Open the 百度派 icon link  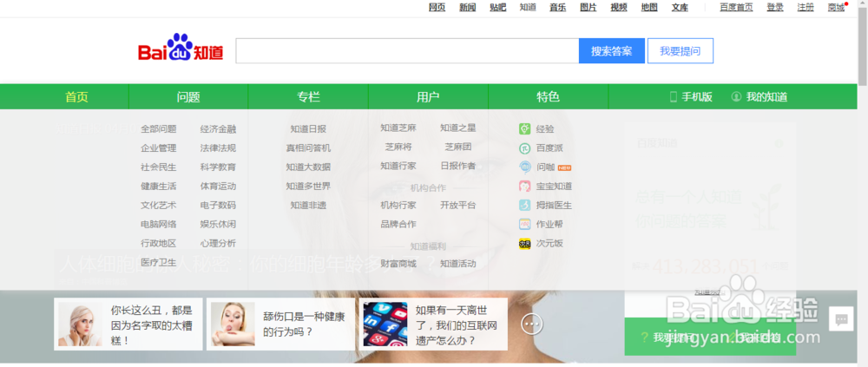(x=525, y=148)
